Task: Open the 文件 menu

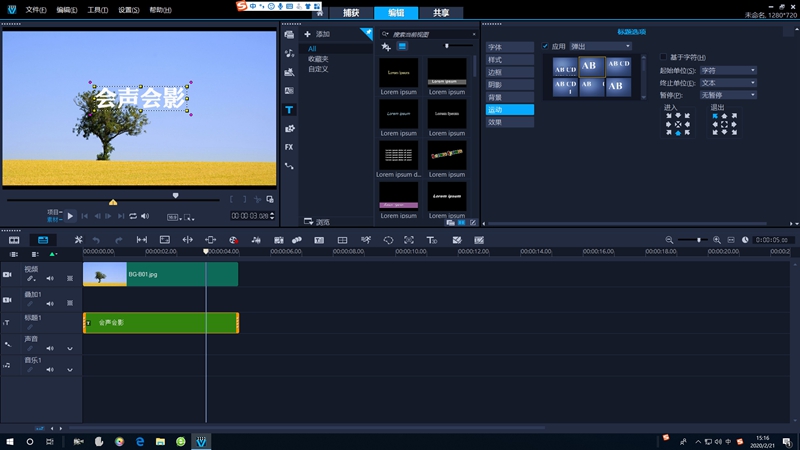Action: click(36, 10)
